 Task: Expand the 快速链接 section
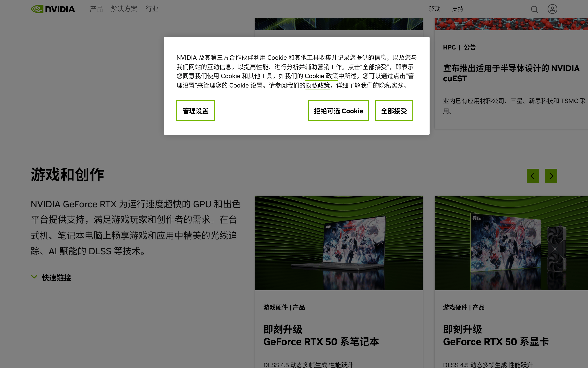click(x=51, y=278)
